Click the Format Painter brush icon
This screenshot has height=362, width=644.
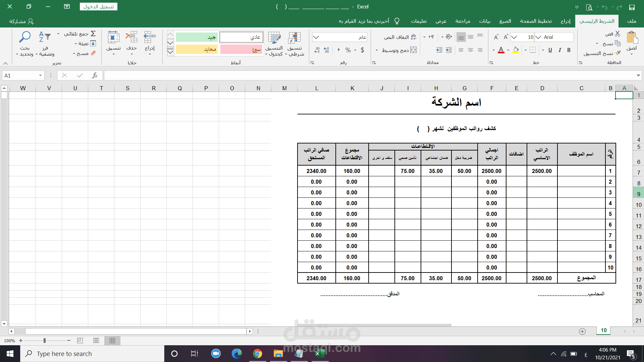(x=618, y=53)
